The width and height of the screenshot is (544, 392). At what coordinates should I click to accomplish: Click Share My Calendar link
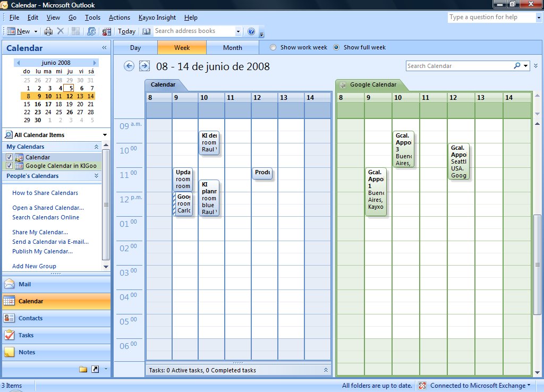40,232
